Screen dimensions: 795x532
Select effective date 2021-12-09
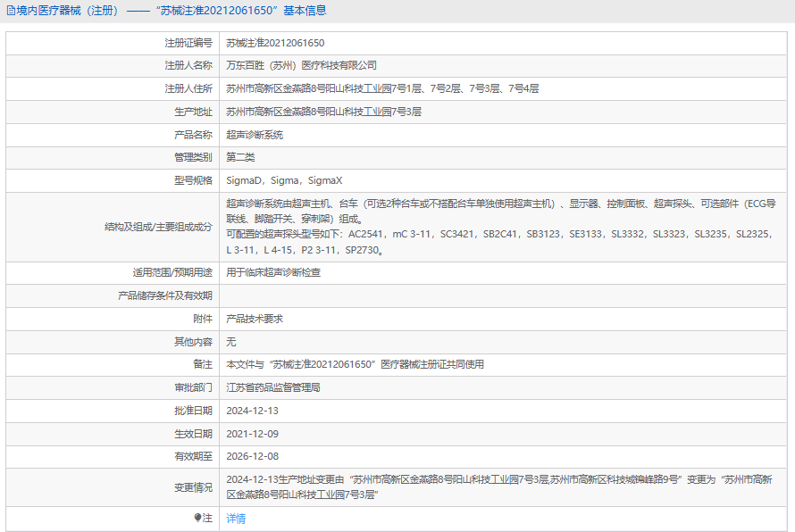(252, 434)
